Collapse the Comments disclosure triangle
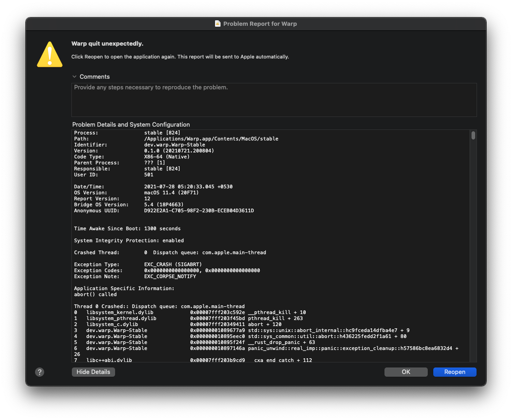This screenshot has width=512, height=420. tap(75, 76)
